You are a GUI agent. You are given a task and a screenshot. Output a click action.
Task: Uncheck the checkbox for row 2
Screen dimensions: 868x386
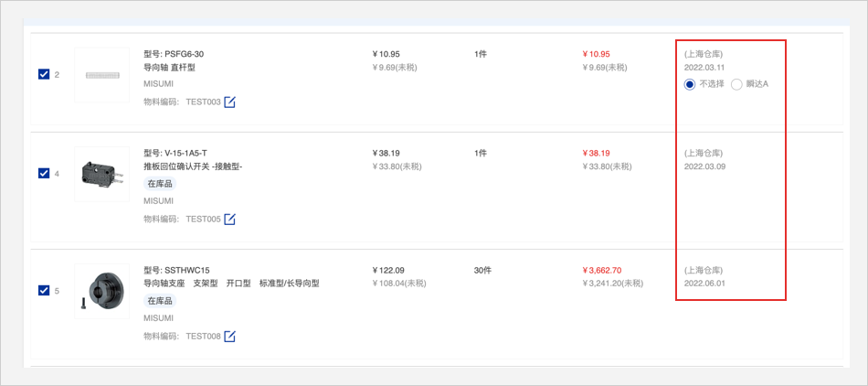(x=44, y=74)
